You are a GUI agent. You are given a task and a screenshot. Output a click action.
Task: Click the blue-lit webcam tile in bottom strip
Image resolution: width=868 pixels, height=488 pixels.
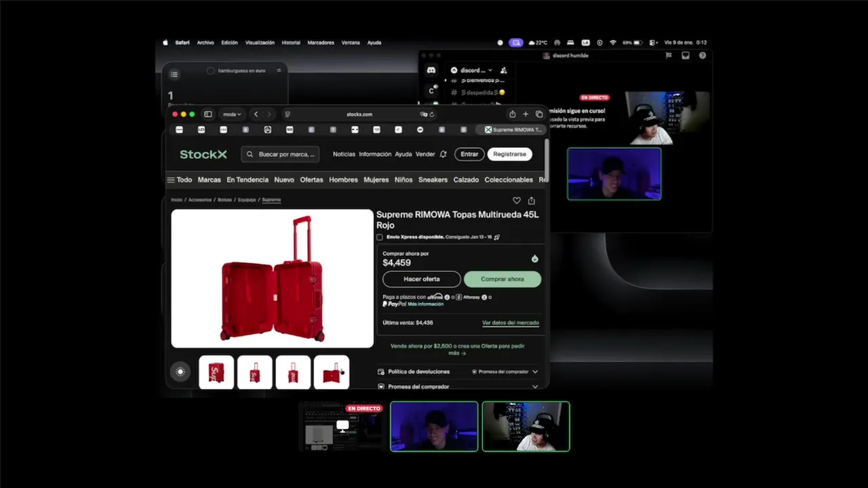click(434, 426)
